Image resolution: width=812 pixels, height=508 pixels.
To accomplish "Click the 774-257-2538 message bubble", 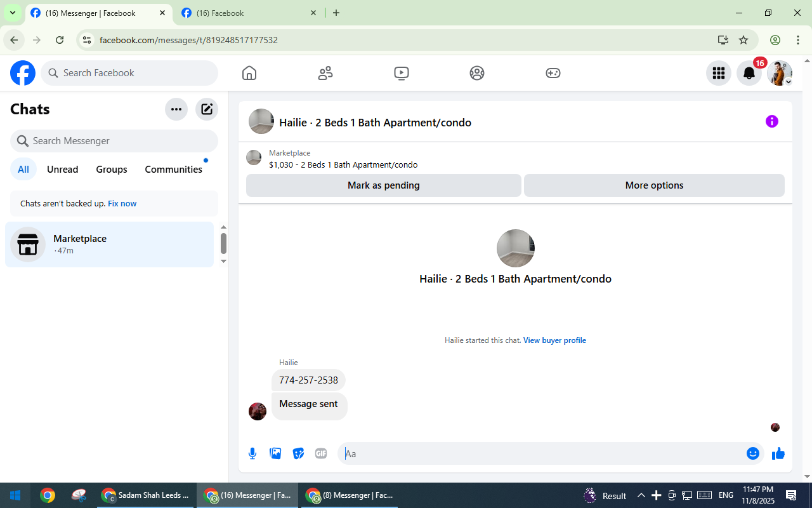I will [x=308, y=380].
